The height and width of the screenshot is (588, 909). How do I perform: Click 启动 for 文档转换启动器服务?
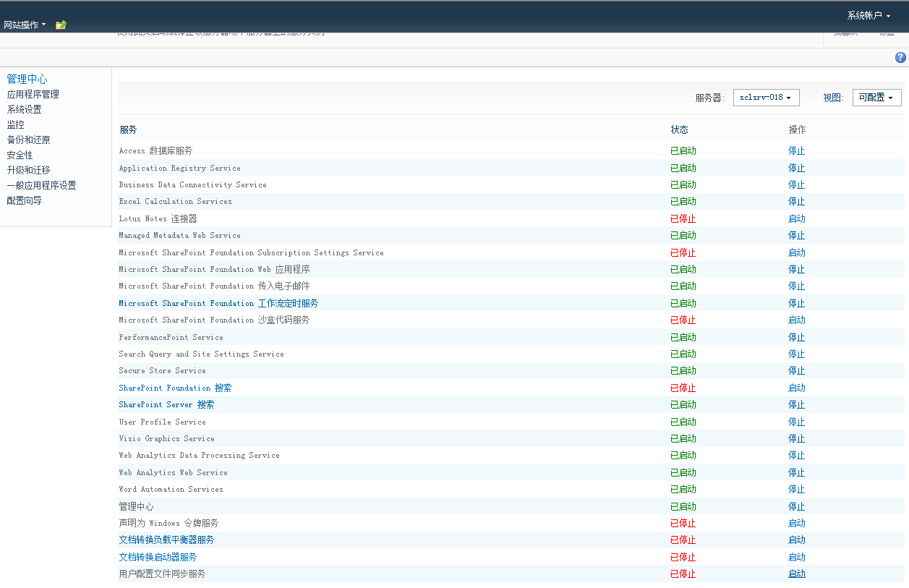tap(796, 557)
